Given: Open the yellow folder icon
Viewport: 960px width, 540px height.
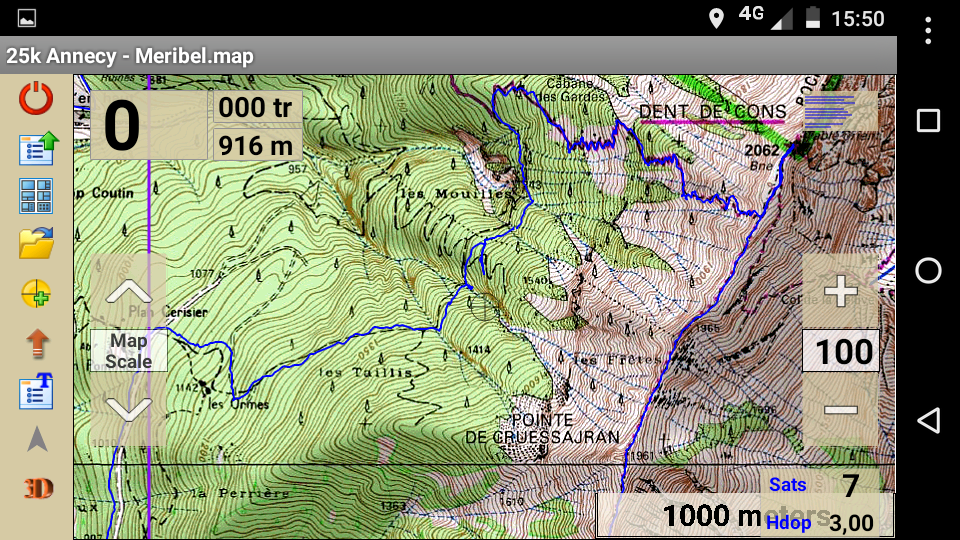Looking at the screenshot, I should pyautogui.click(x=36, y=243).
